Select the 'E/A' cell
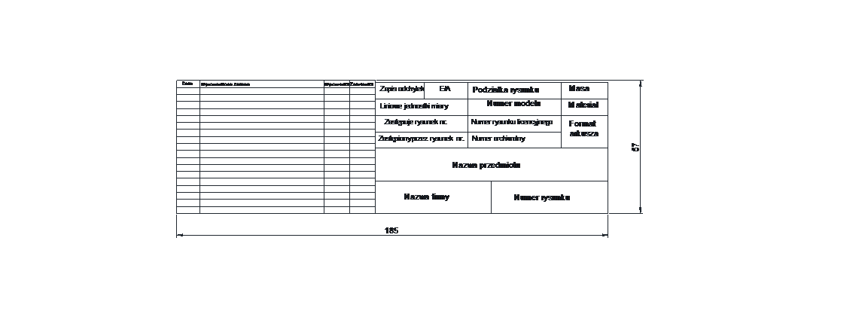The image size is (868, 314). [x=444, y=89]
